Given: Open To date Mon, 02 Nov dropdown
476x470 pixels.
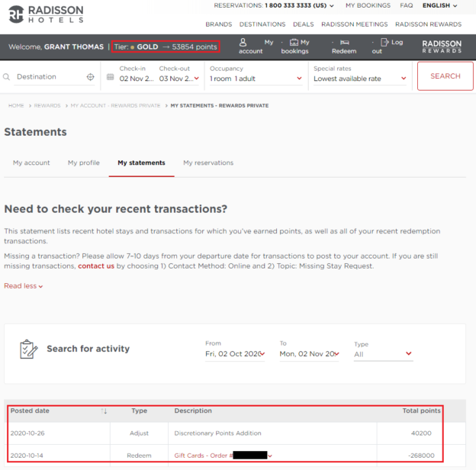Looking at the screenshot, I should coord(309,354).
